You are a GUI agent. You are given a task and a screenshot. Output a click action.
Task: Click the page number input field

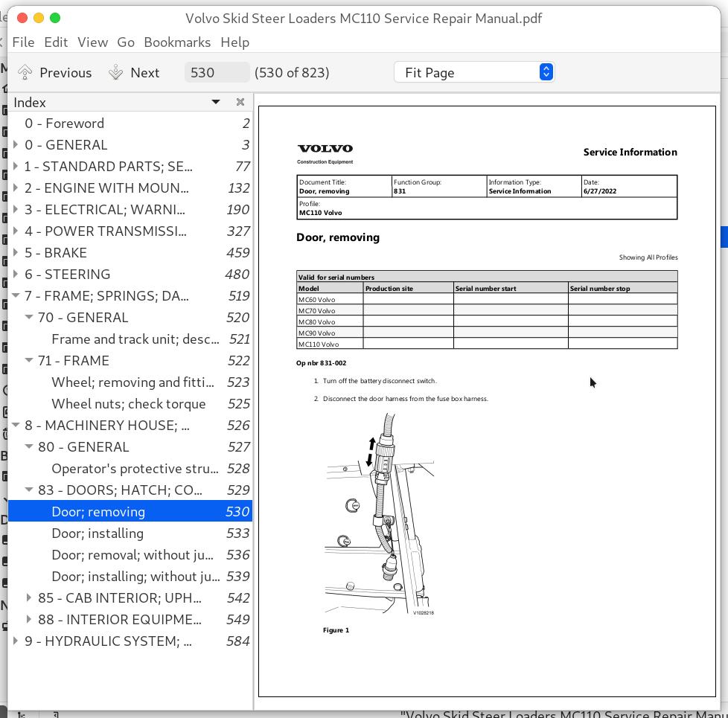tap(216, 72)
